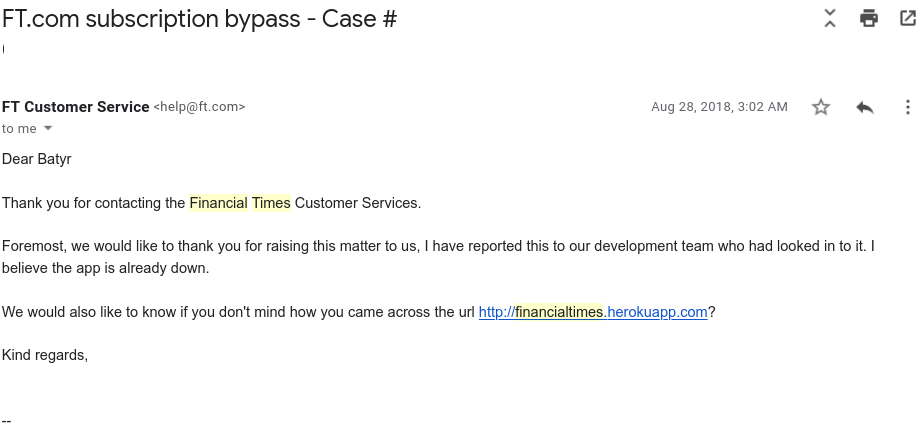Viewport: 919px width, 438px height.
Task: Collapse all messages using the arrows icon
Action: tap(829, 18)
